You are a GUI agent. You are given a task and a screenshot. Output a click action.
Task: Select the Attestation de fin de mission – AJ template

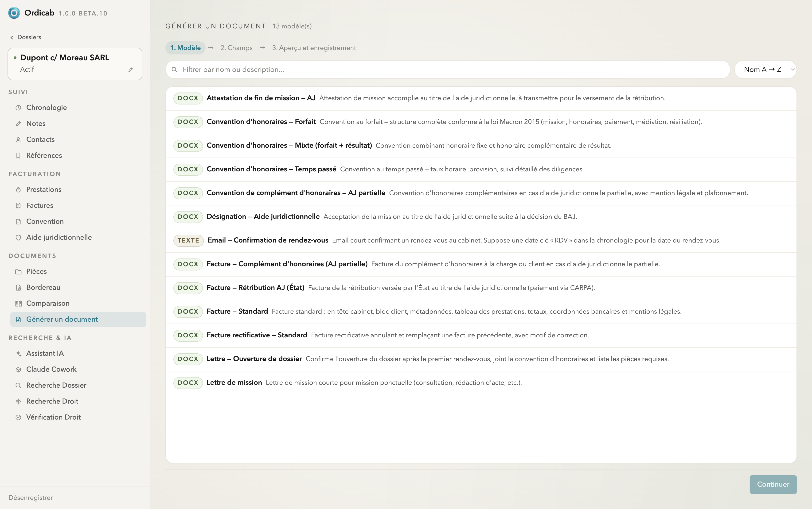(x=481, y=98)
